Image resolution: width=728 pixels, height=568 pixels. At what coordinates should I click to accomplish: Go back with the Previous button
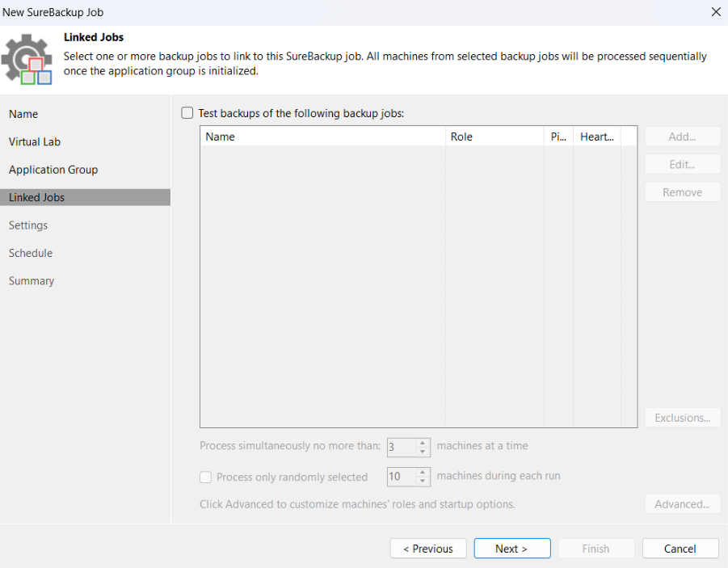click(427, 549)
